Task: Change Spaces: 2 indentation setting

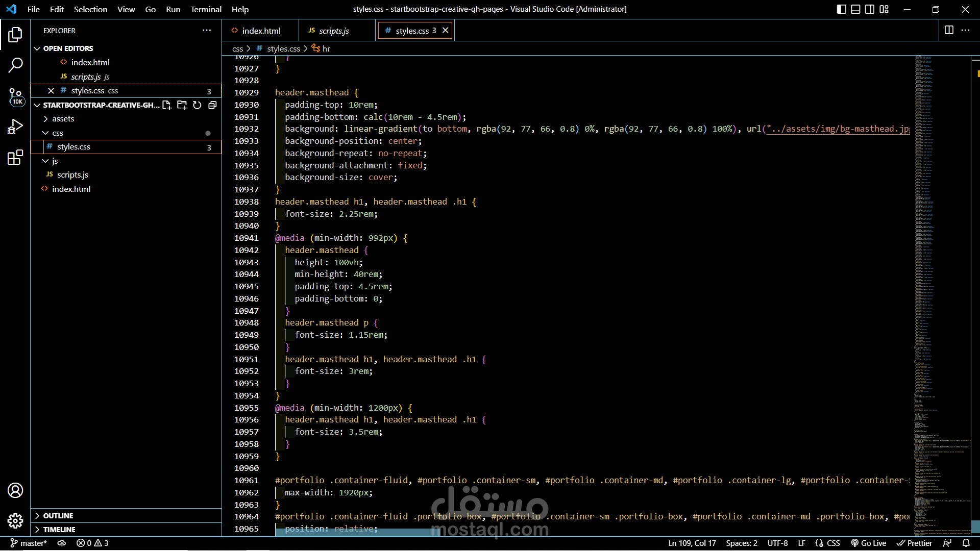Action: point(742,543)
